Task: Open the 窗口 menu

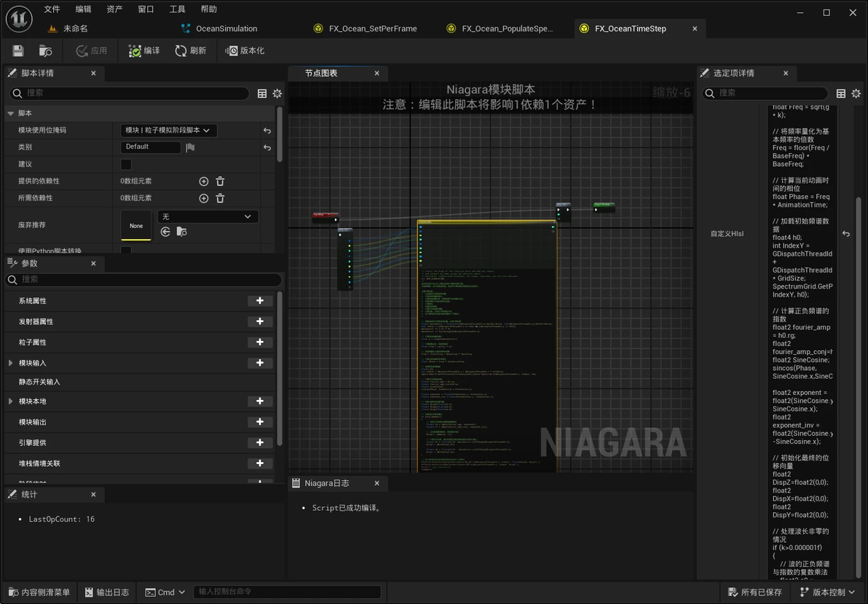Action: coord(146,9)
